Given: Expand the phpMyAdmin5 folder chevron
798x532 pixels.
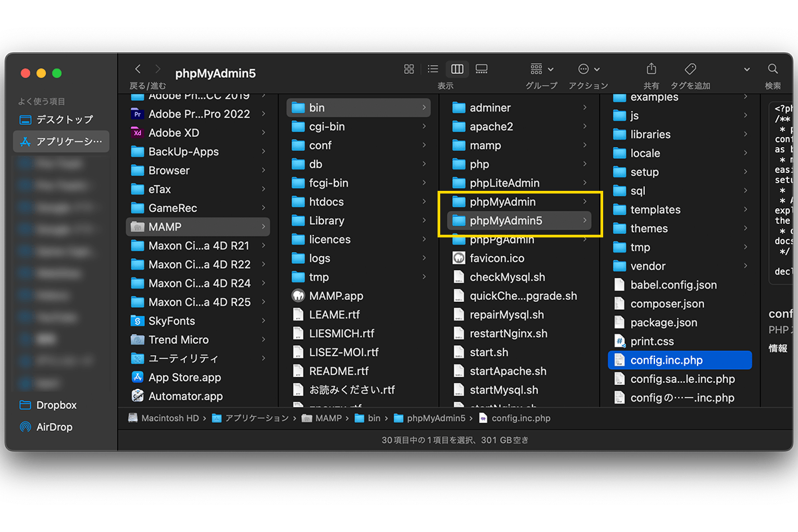Looking at the screenshot, I should [x=585, y=220].
